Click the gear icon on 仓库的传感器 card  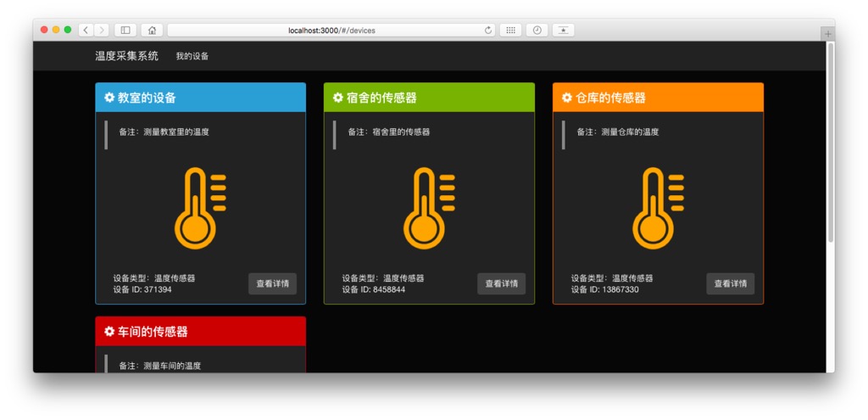point(567,98)
